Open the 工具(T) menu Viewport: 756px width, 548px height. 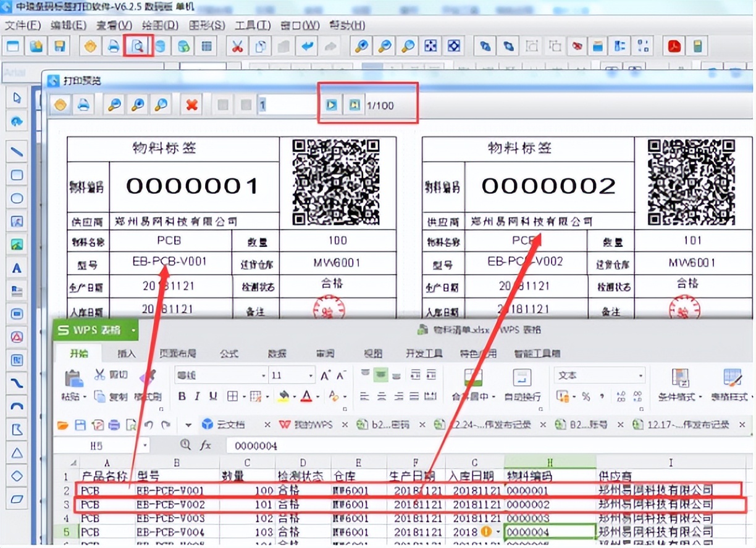click(x=253, y=25)
